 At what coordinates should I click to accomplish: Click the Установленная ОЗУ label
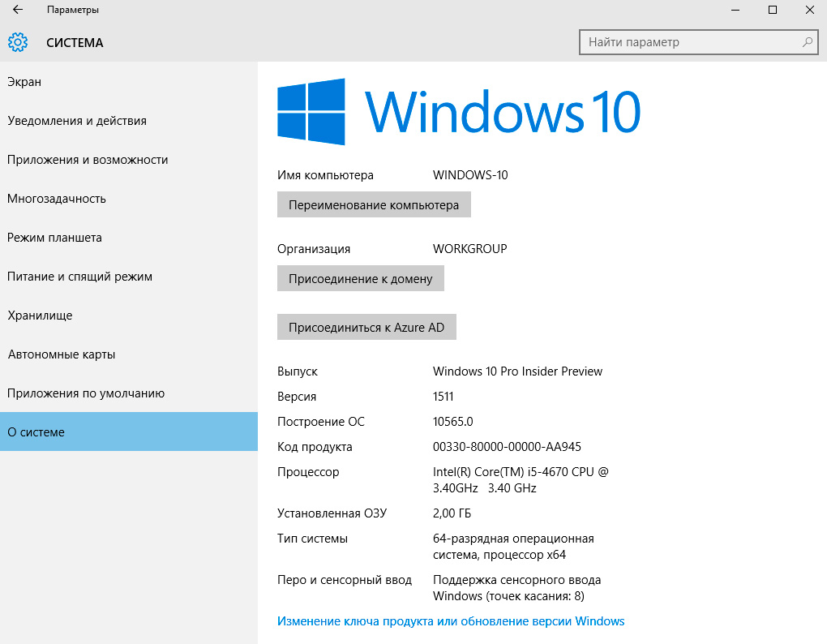tap(332, 513)
